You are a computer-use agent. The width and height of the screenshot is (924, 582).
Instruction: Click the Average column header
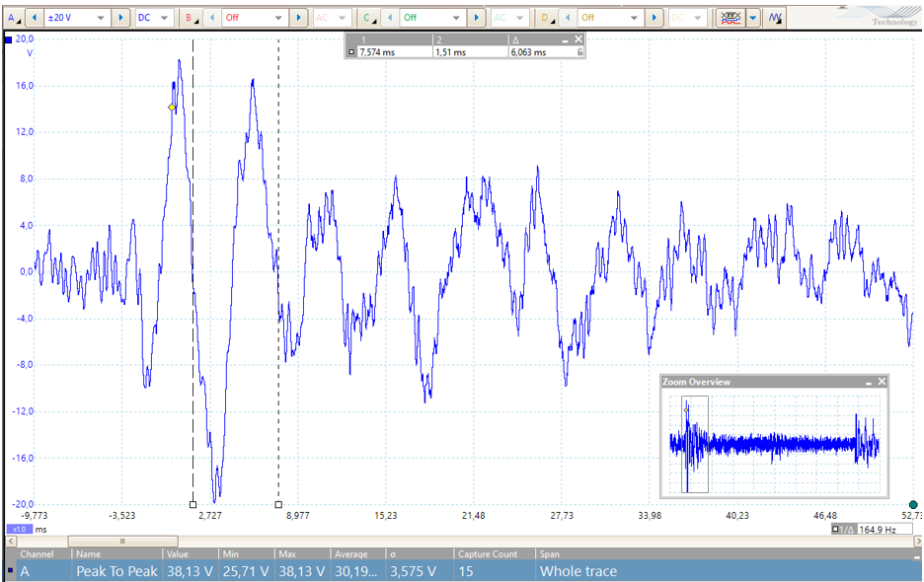pos(351,554)
